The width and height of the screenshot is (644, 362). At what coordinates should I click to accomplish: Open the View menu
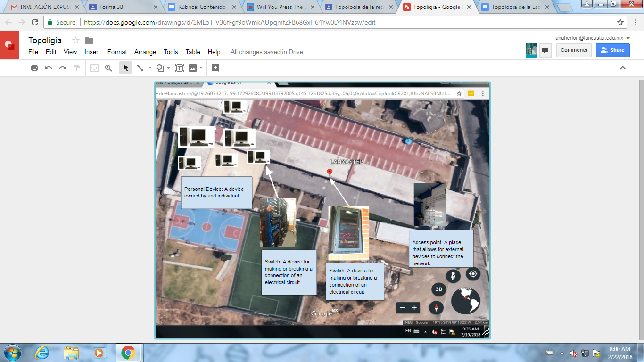pyautogui.click(x=70, y=52)
